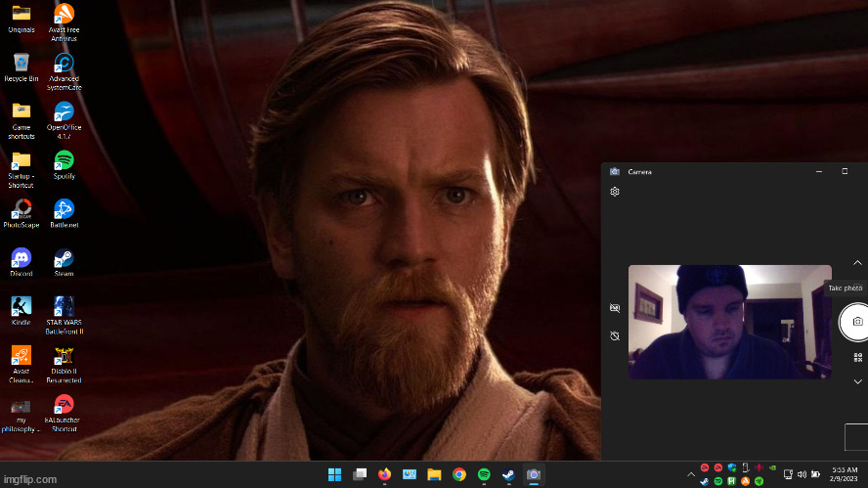Open network status in the tray
Screen dimensions: 868x488
click(788, 474)
